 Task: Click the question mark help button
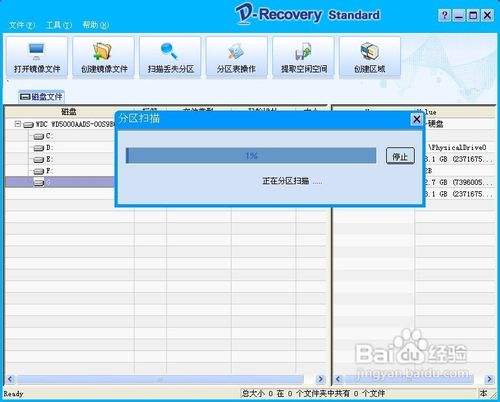pyautogui.click(x=444, y=15)
